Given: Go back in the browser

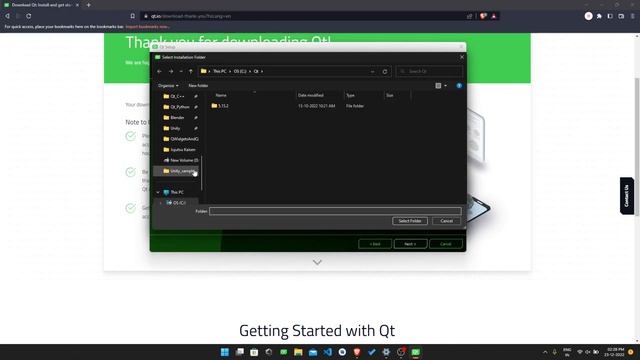Looking at the screenshot, I should pyautogui.click(x=7, y=16).
